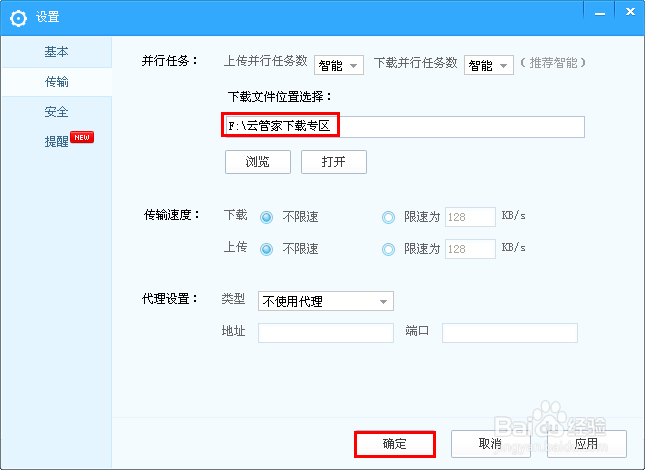Close the 设置 window
This screenshot has height=470, width=645.
click(x=629, y=12)
